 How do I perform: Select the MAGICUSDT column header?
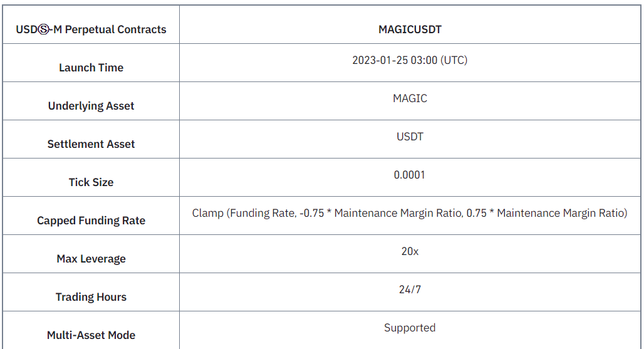pyautogui.click(x=410, y=29)
